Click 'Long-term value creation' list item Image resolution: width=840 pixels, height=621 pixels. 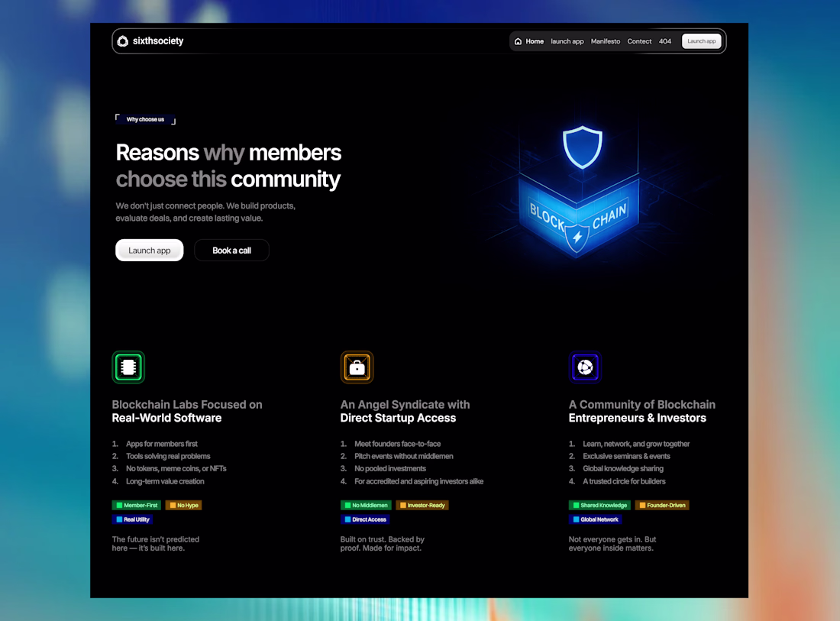click(x=165, y=481)
